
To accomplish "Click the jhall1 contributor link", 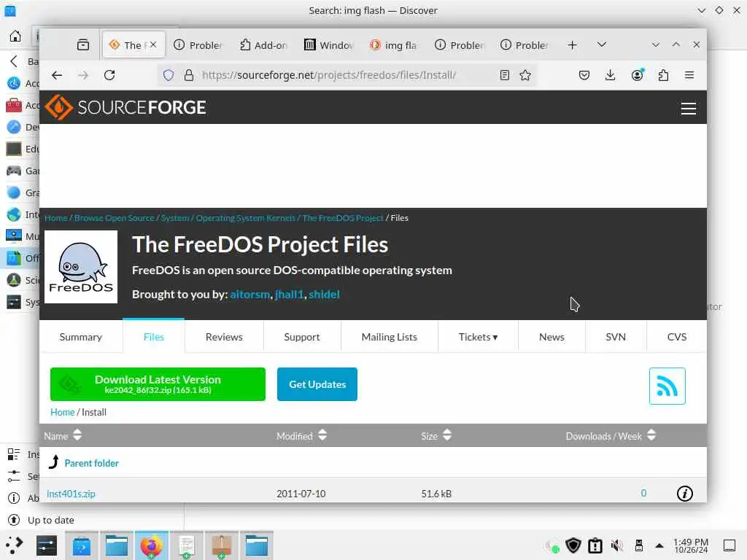I will point(289,295).
